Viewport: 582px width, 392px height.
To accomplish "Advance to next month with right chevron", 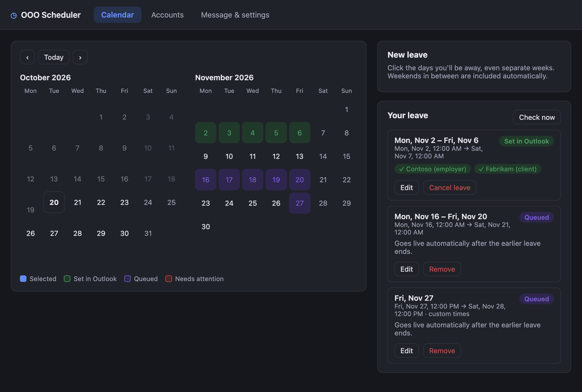I will click(80, 57).
